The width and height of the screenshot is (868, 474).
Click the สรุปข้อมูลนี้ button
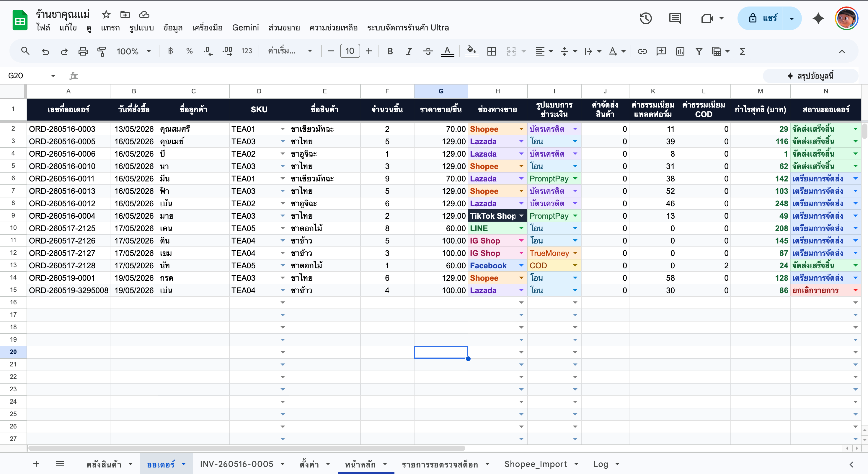[x=810, y=76]
